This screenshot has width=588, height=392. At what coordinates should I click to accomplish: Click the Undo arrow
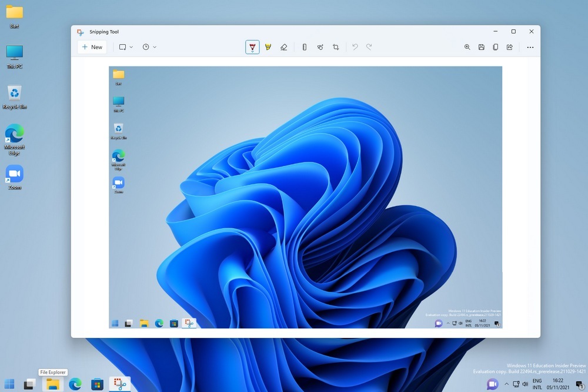click(355, 47)
